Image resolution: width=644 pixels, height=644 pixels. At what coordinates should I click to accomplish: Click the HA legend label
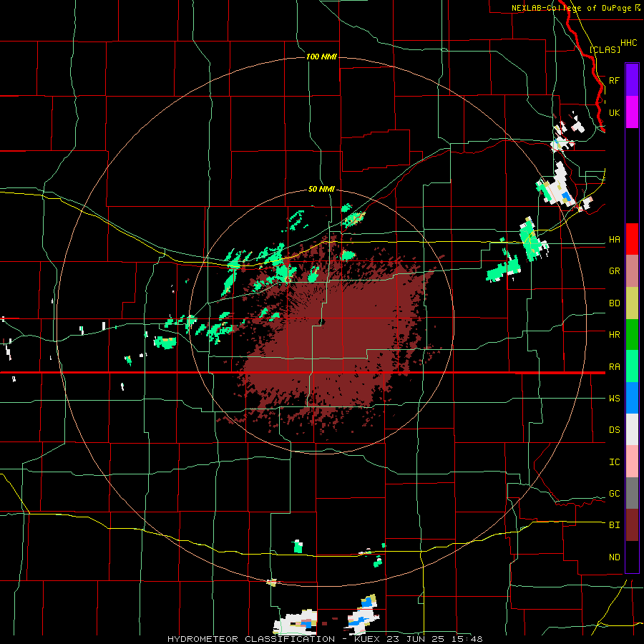click(614, 239)
